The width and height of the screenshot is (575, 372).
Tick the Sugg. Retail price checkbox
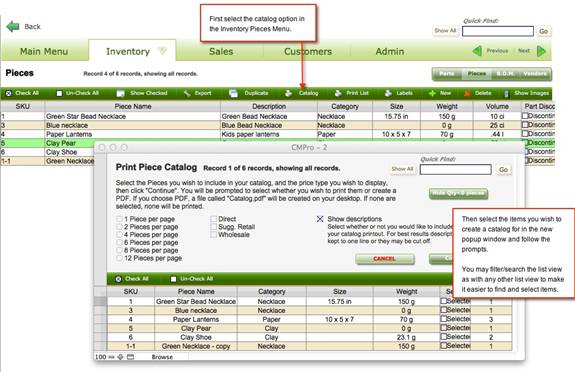point(213,227)
